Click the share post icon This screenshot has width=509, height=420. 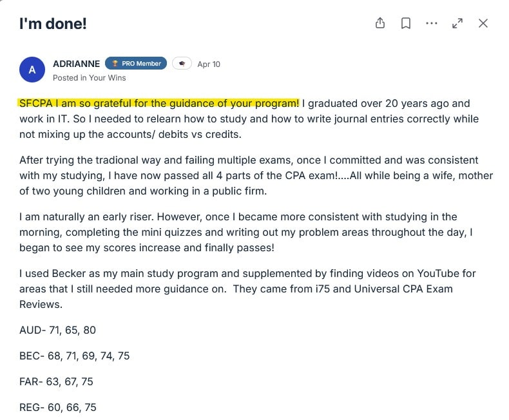[380, 23]
